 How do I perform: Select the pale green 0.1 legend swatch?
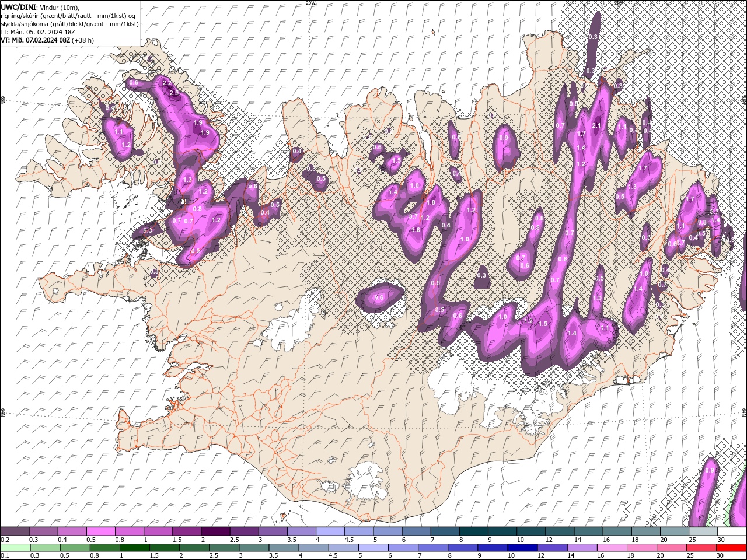coord(15,548)
